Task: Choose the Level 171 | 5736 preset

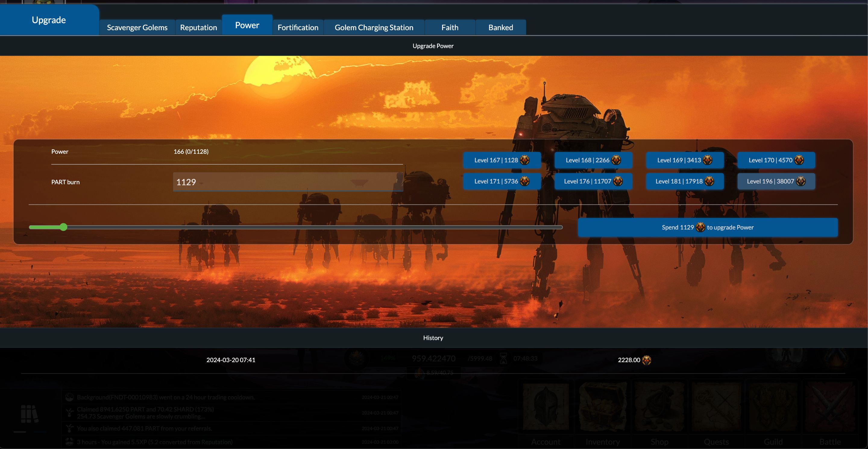Action: pyautogui.click(x=502, y=181)
